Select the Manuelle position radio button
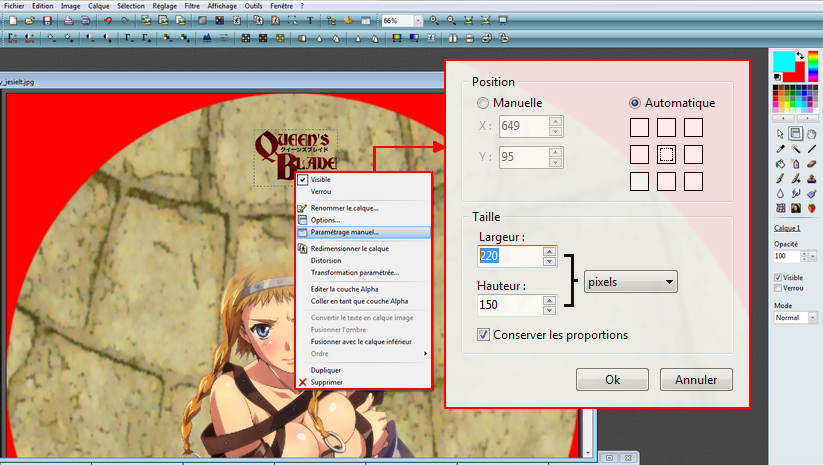Screen dimensions: 823x465 tap(482, 103)
